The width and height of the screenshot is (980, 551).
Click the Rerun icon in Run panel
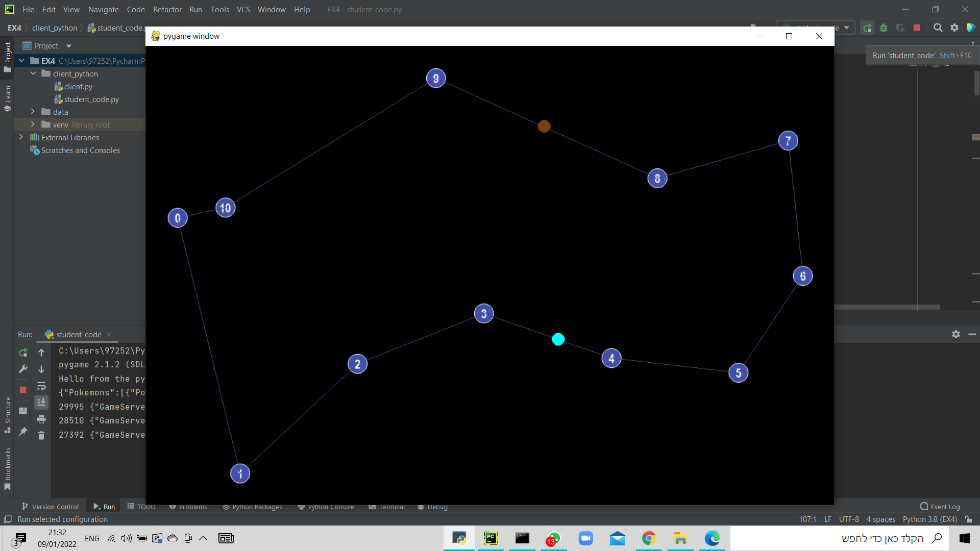coord(23,353)
